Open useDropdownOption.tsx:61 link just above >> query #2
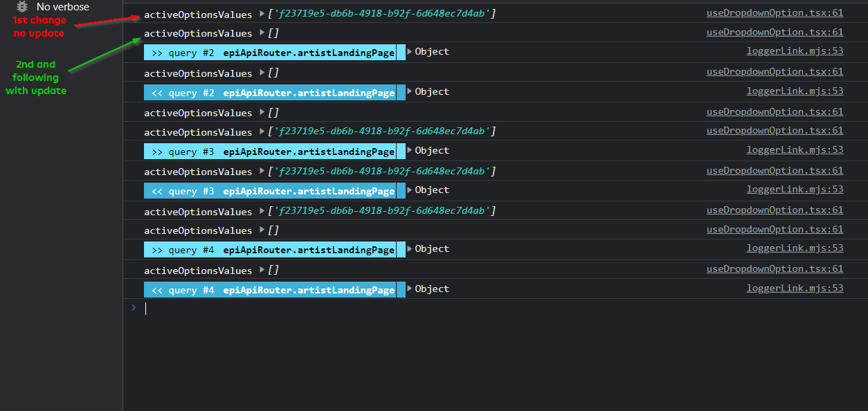The width and height of the screenshot is (868, 411). pyautogui.click(x=775, y=32)
